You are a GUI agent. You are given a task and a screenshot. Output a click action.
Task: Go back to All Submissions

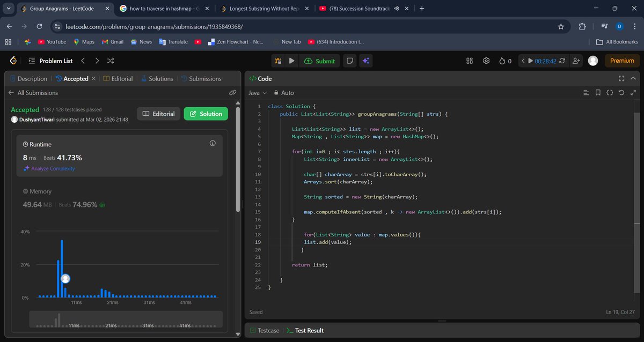point(33,93)
